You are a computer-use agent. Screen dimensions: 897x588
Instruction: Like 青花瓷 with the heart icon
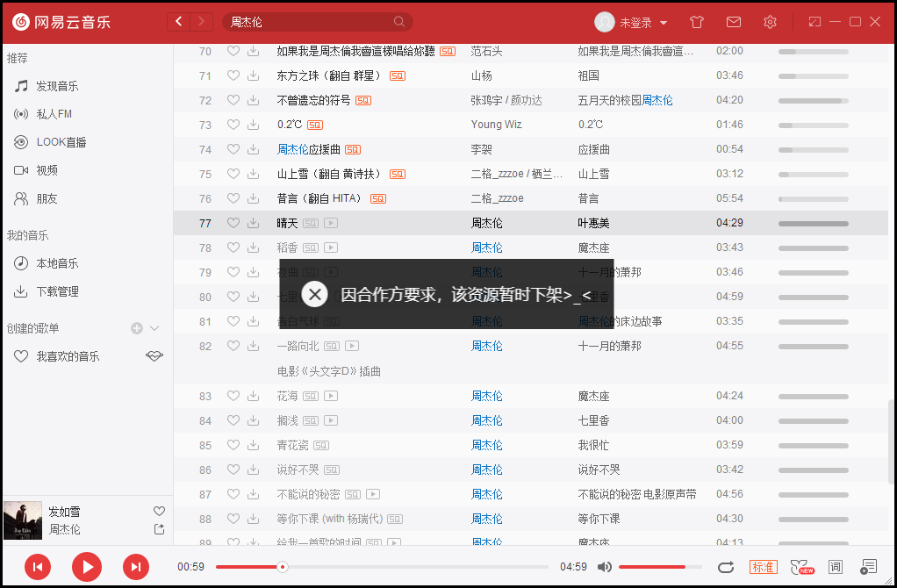click(x=233, y=445)
